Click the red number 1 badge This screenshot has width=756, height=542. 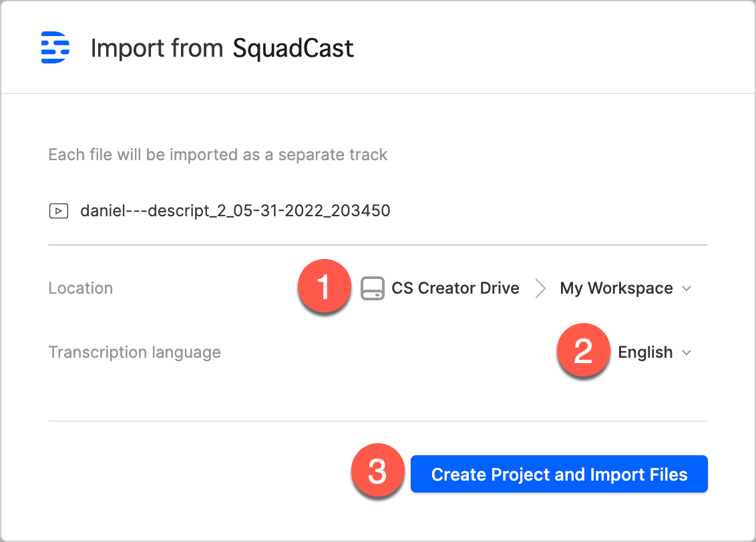pyautogui.click(x=324, y=288)
